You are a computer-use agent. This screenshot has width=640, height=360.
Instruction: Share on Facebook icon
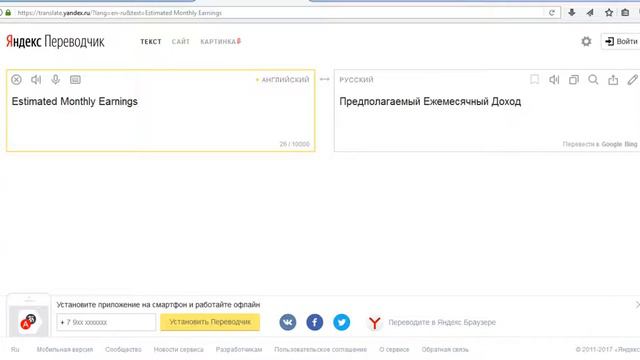315,322
